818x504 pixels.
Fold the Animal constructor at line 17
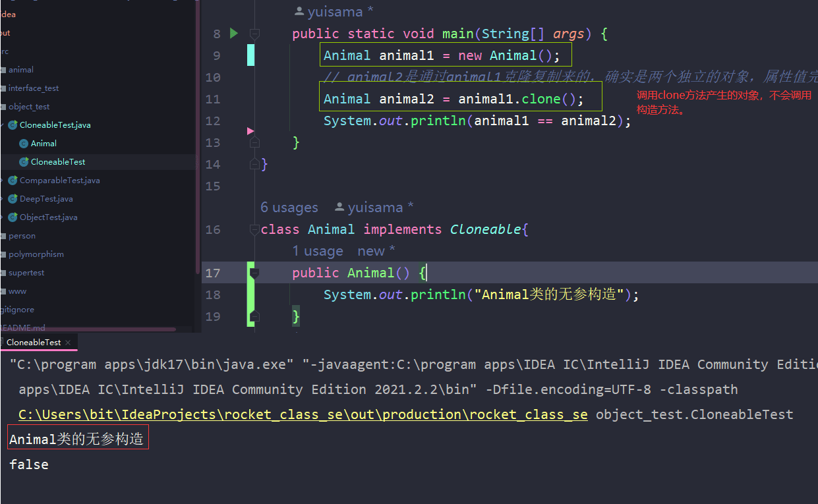[254, 273]
